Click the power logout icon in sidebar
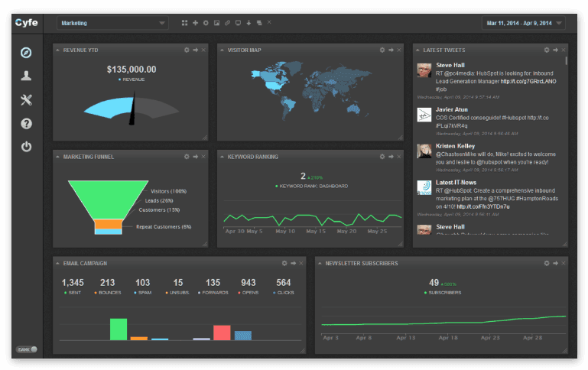 point(26,147)
